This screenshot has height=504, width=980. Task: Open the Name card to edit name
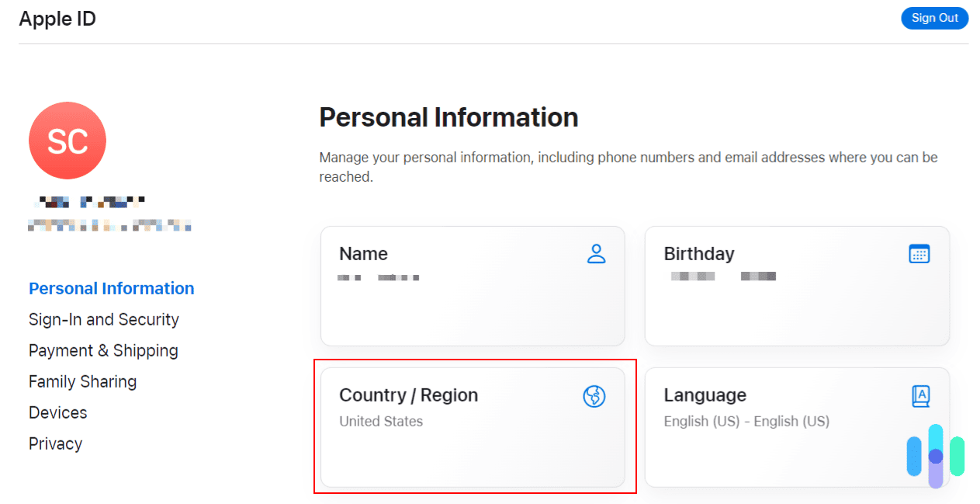[473, 286]
